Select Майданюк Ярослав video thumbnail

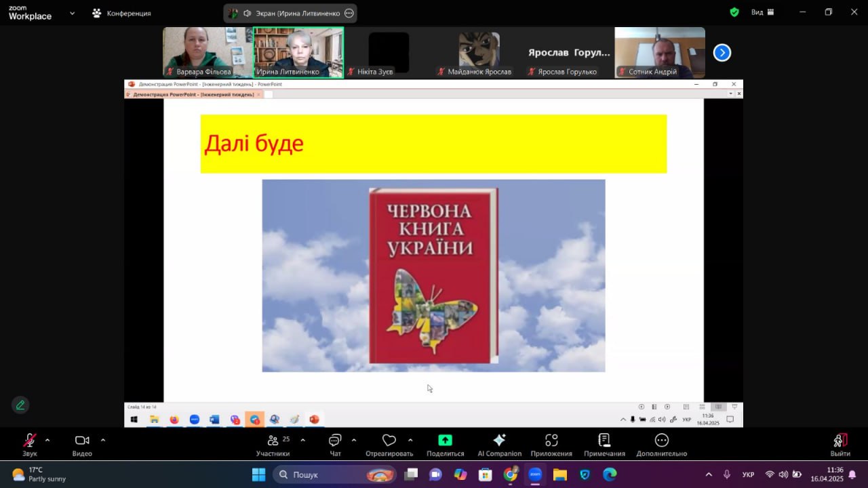tap(479, 52)
